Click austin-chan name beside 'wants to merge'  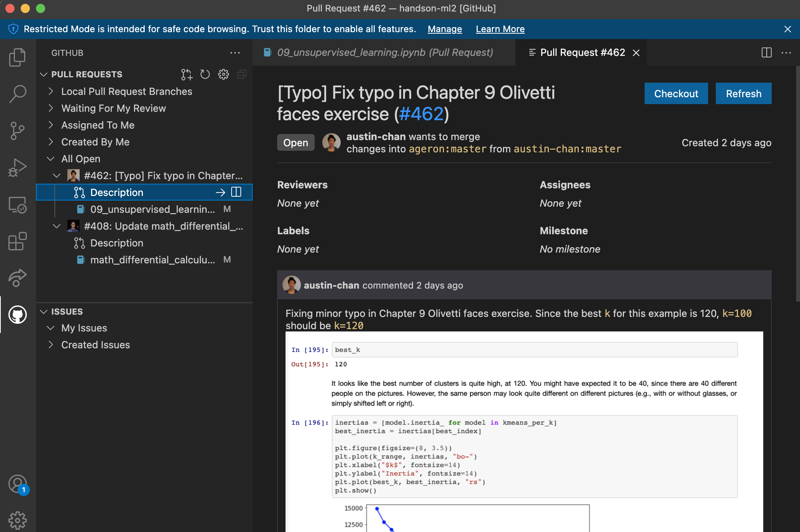pos(376,137)
